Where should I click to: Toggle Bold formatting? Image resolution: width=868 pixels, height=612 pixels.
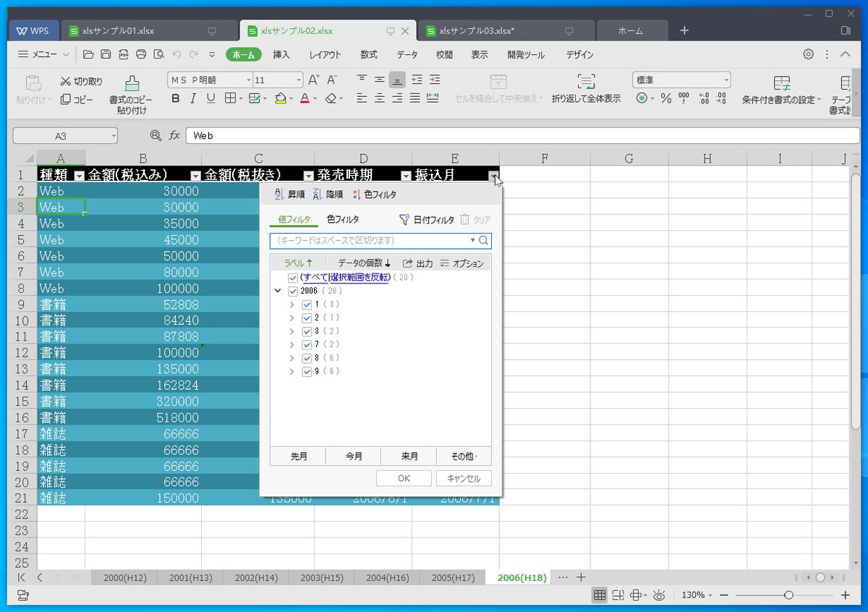click(x=175, y=98)
